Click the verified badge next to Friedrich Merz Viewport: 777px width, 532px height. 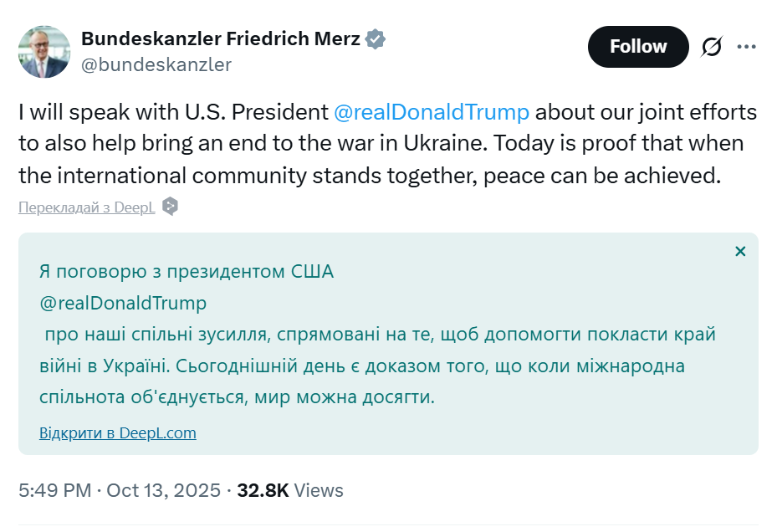[x=375, y=38]
